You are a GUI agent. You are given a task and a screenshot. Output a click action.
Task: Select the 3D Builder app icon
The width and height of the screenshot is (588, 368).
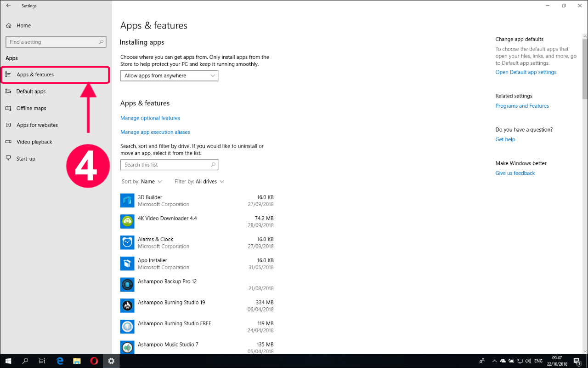[127, 201]
